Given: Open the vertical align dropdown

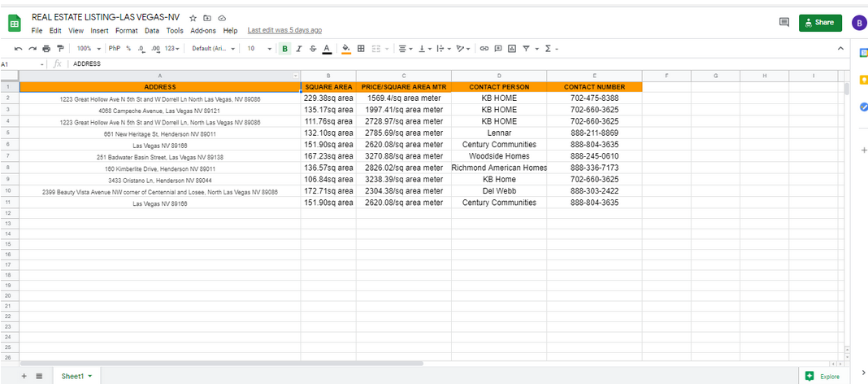Looking at the screenshot, I should coord(425,49).
